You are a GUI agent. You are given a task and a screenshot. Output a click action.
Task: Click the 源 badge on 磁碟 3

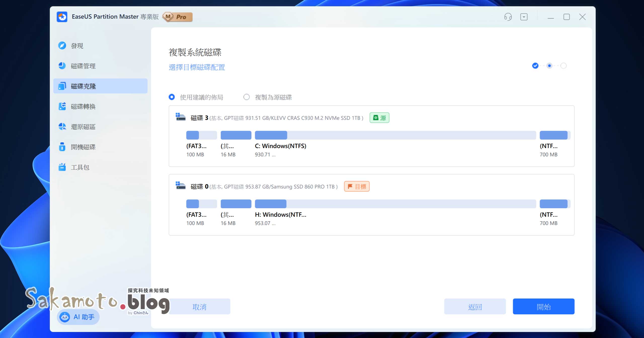[379, 117]
